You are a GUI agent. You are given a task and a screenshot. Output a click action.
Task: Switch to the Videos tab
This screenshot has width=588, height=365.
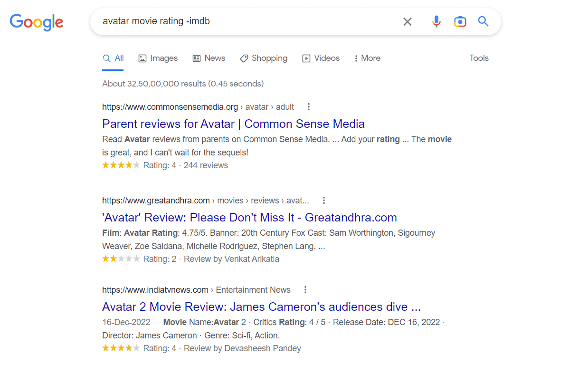[321, 58]
